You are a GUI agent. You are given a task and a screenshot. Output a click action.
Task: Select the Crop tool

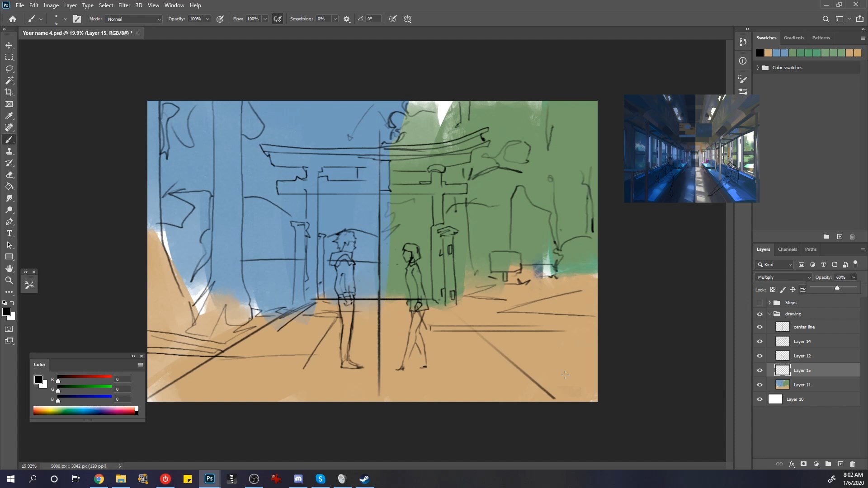9,92
